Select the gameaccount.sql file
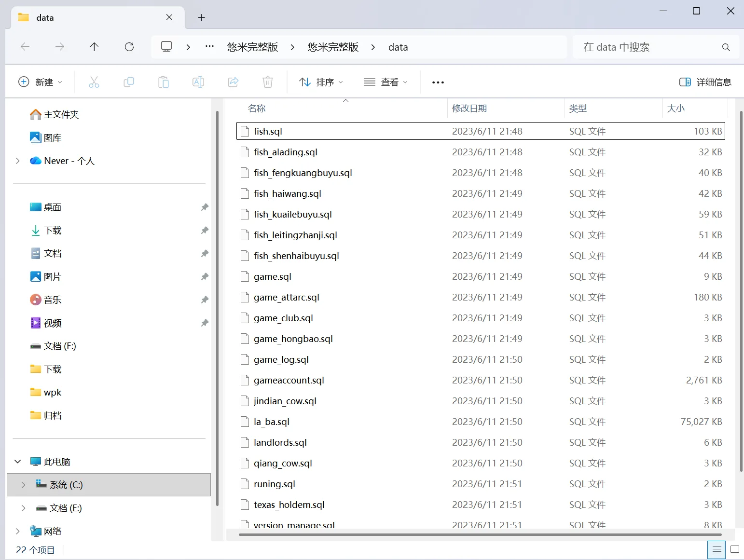 tap(481, 380)
